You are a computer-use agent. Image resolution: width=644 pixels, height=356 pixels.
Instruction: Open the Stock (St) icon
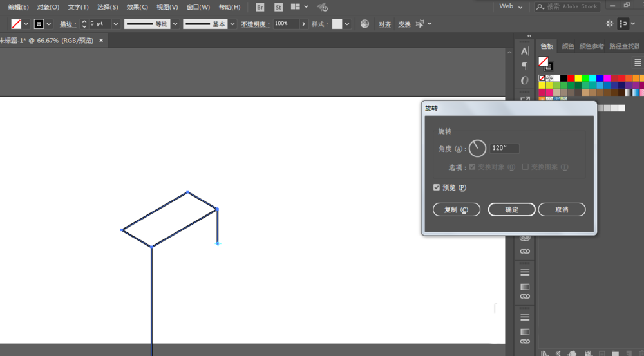[278, 7]
